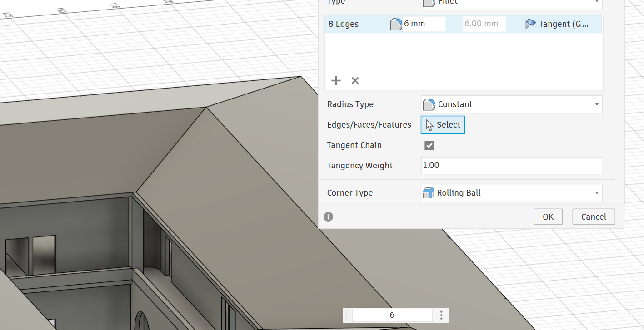Grab the handle of the floating value box
The height and width of the screenshot is (330, 644).
(x=348, y=315)
